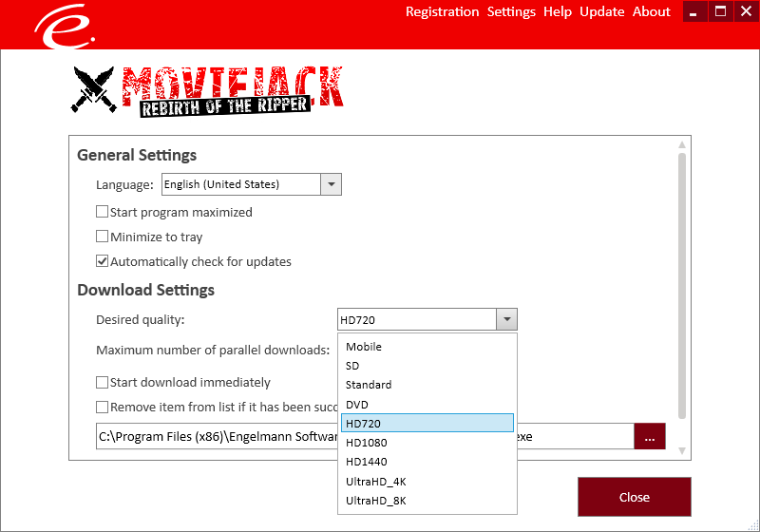This screenshot has width=760, height=532.
Task: Open the Registration menu
Action: tap(442, 11)
